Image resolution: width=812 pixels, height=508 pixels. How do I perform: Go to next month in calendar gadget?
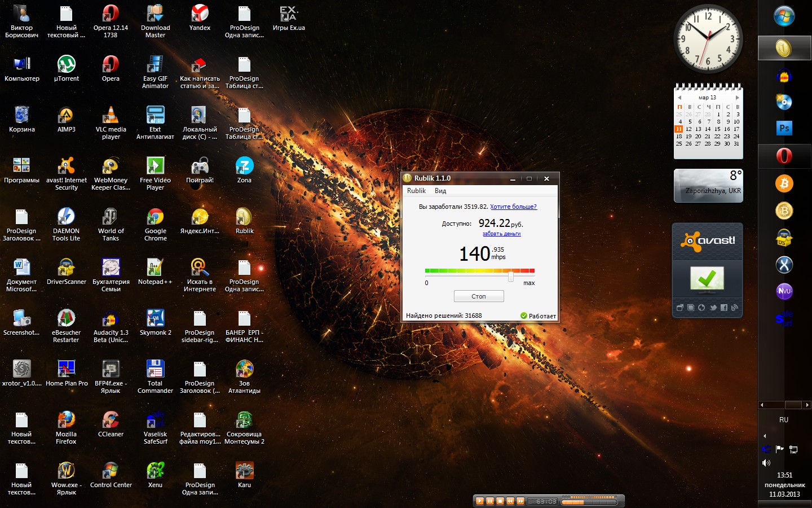(x=737, y=98)
